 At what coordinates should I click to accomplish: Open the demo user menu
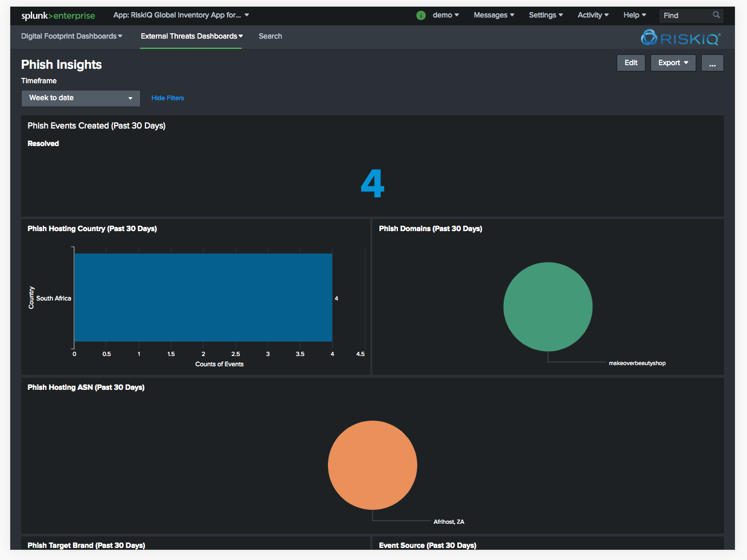446,15
